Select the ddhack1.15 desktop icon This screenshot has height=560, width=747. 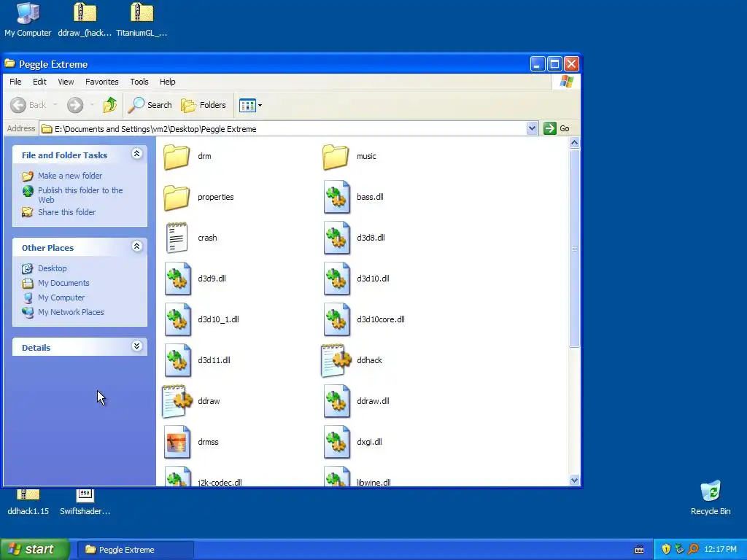pos(28,502)
